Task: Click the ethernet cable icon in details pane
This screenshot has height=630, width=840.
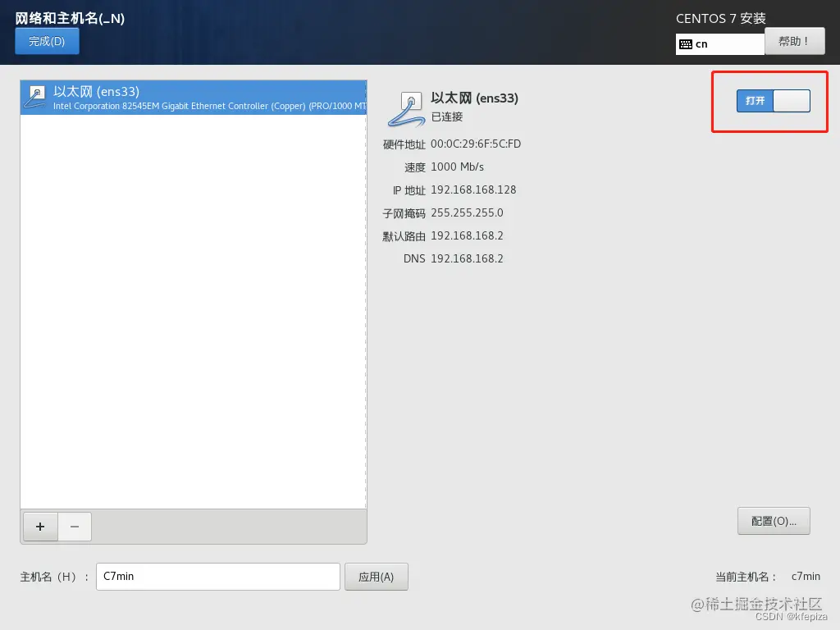Action: 406,109
